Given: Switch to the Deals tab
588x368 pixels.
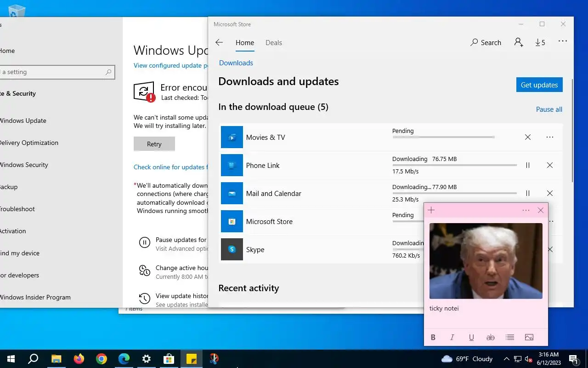Looking at the screenshot, I should click(274, 42).
